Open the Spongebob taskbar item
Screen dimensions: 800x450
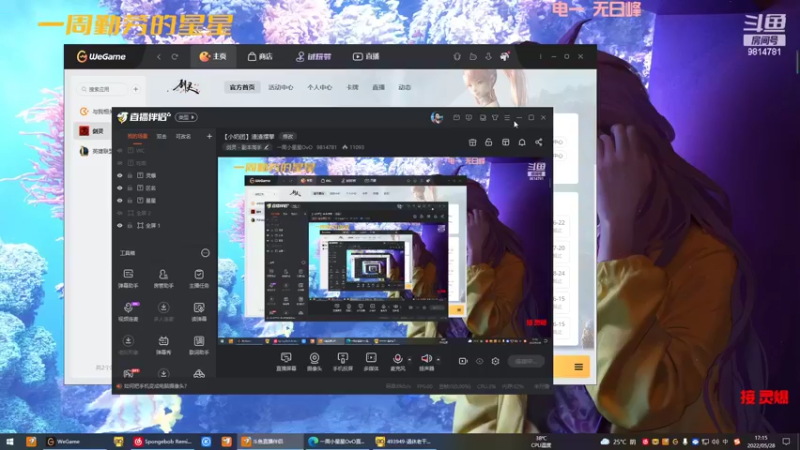(163, 441)
